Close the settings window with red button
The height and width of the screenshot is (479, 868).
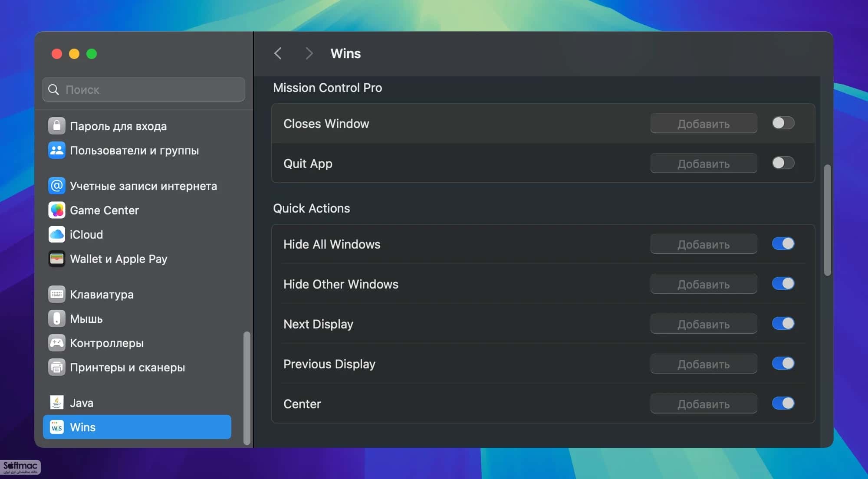[56, 54]
